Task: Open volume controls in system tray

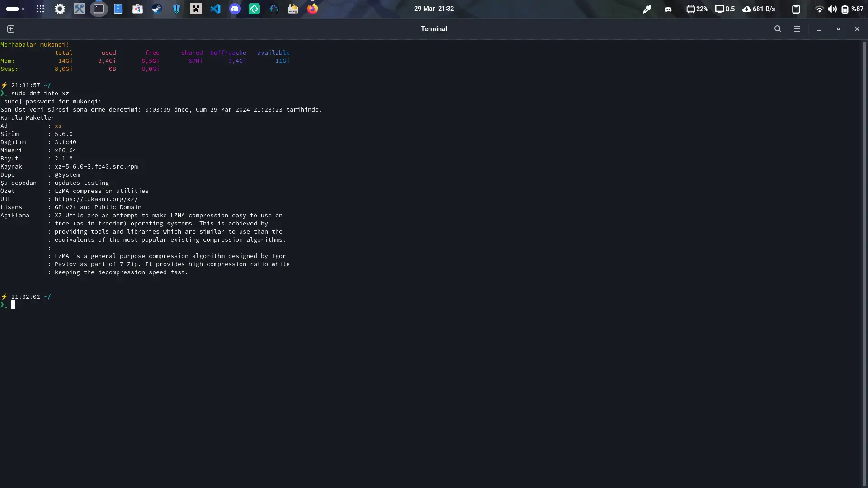Action: (832, 9)
